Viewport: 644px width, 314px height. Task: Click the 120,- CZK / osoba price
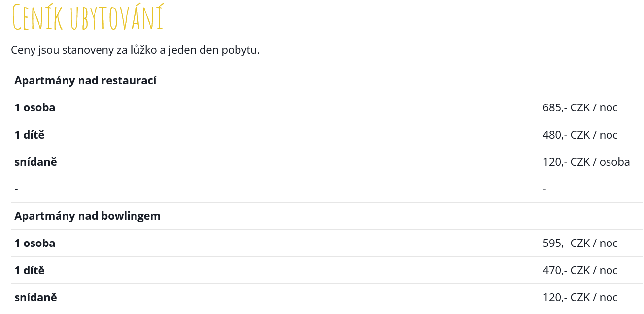pos(586,162)
